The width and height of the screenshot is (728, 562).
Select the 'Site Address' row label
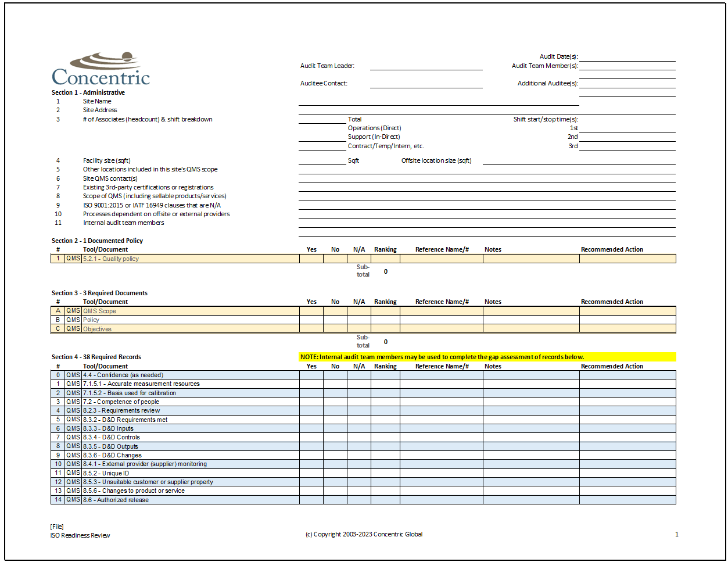(100, 110)
